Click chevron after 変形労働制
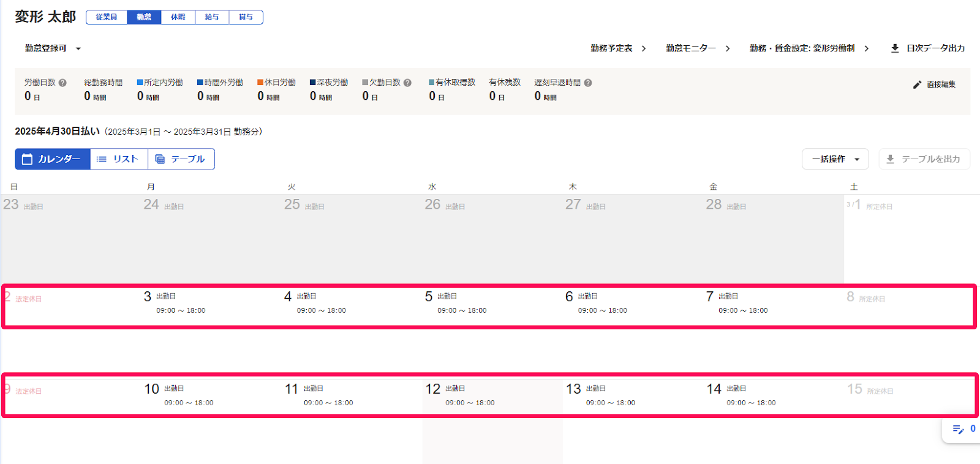Viewport: 980px width, 464px height. pyautogui.click(x=867, y=48)
